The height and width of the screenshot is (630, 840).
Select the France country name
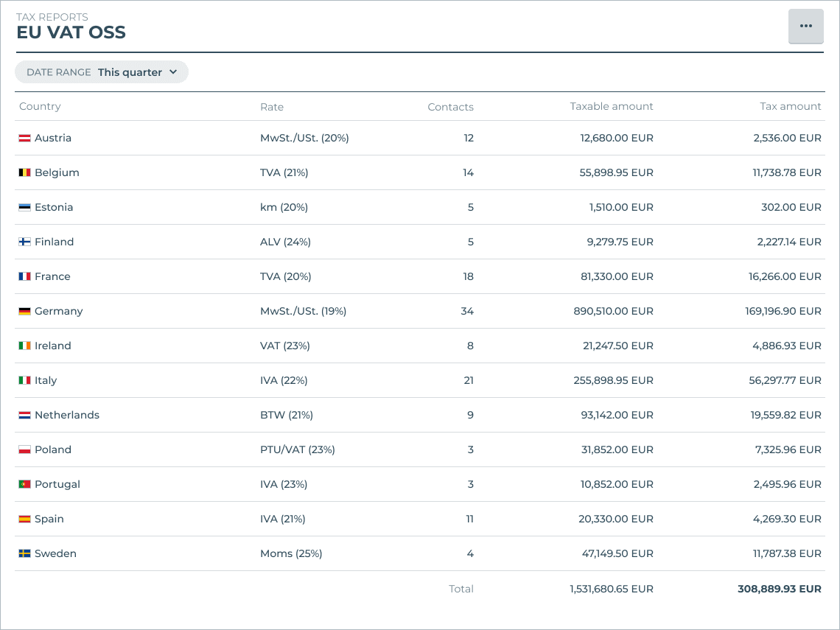click(52, 276)
